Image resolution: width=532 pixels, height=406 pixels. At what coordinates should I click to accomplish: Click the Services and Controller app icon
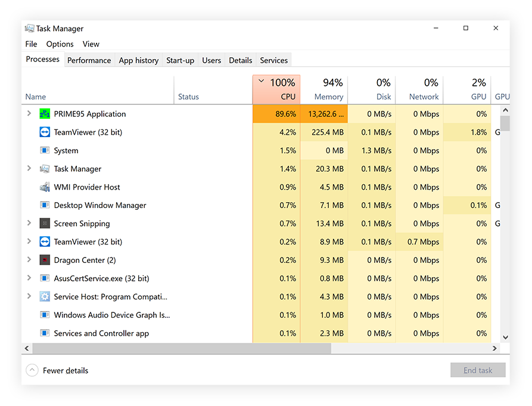click(x=45, y=333)
